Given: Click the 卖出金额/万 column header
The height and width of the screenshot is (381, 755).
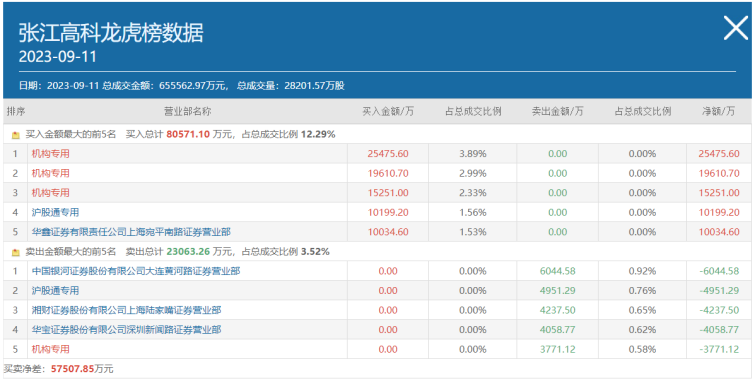Looking at the screenshot, I should click(x=558, y=112).
